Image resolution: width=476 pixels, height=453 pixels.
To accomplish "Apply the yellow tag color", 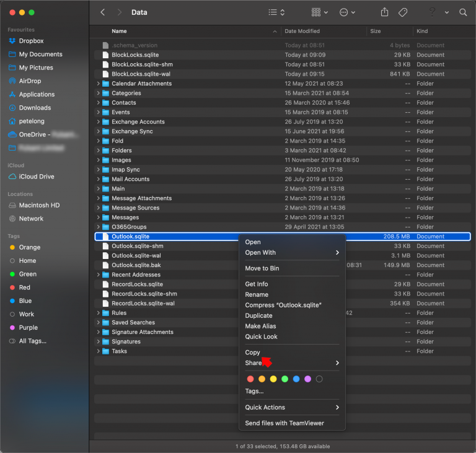I will coord(273,379).
